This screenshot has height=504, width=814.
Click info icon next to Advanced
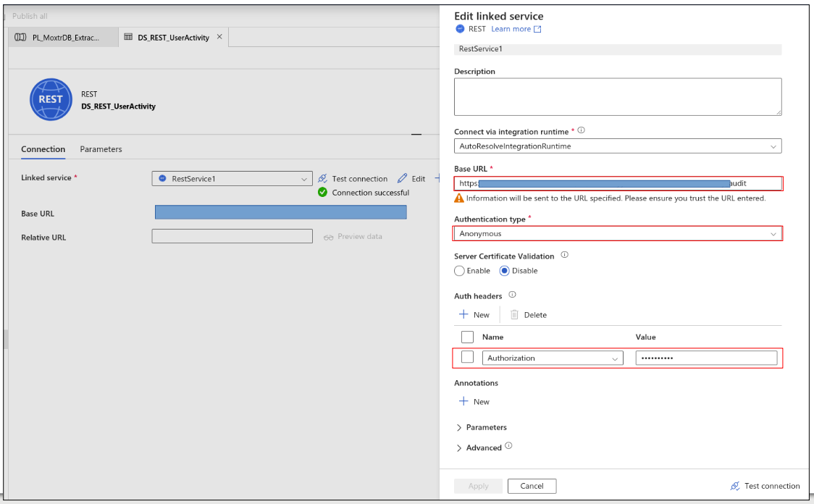click(508, 446)
